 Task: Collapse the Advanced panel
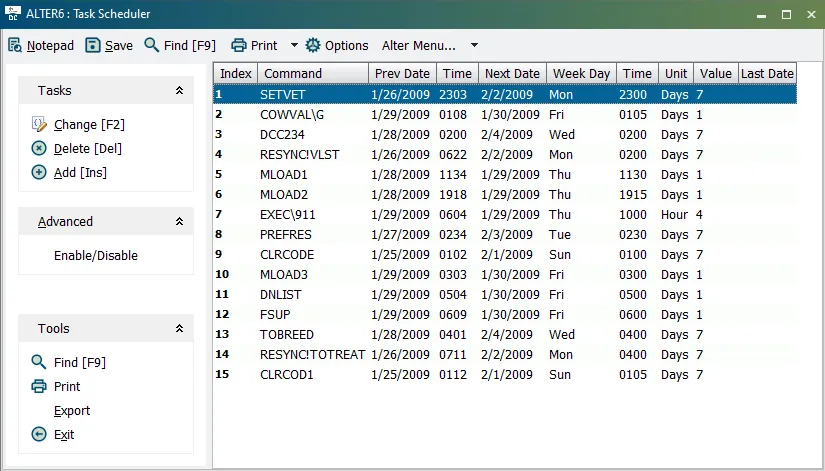[179, 222]
